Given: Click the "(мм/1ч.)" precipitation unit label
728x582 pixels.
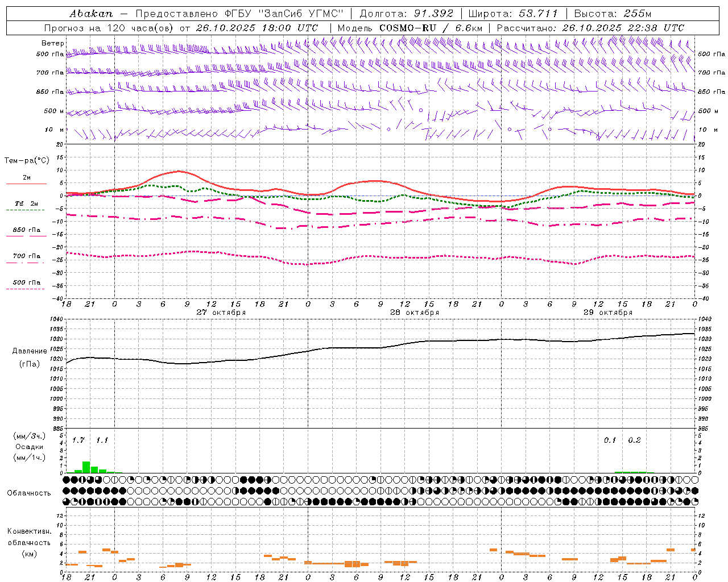Looking at the screenshot, I should pyautogui.click(x=30, y=458).
